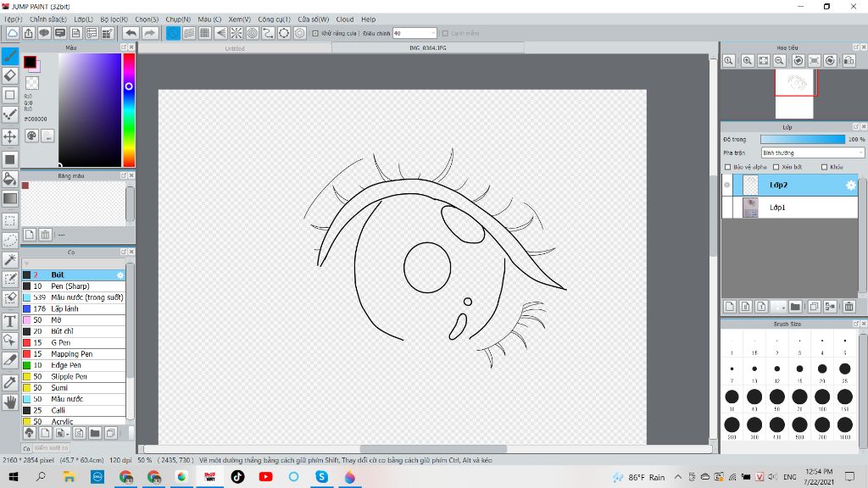The width and height of the screenshot is (868, 488).
Task: Toggle the parallel lines snap guide
Action: tap(189, 33)
